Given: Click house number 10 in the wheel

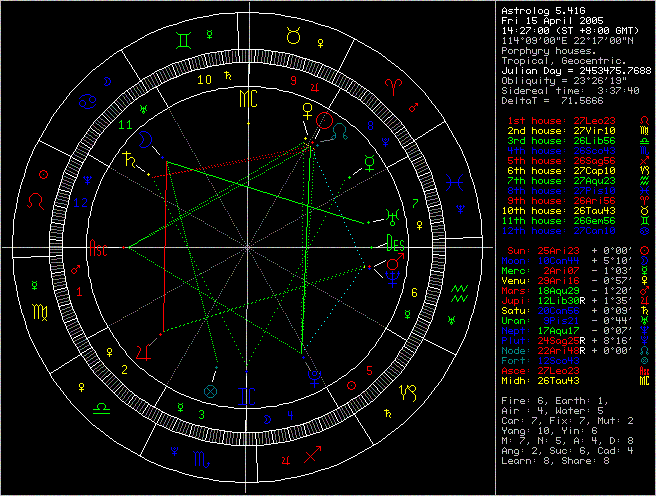Looking at the screenshot, I should pyautogui.click(x=204, y=79).
